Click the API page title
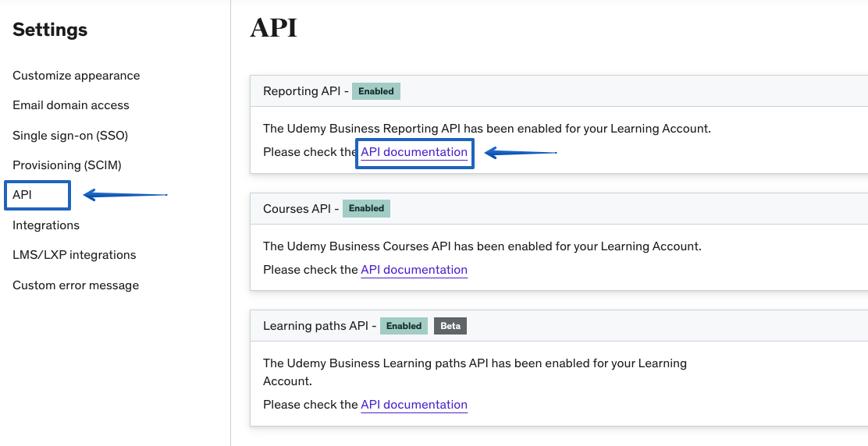This screenshot has height=446, width=868. [273, 27]
